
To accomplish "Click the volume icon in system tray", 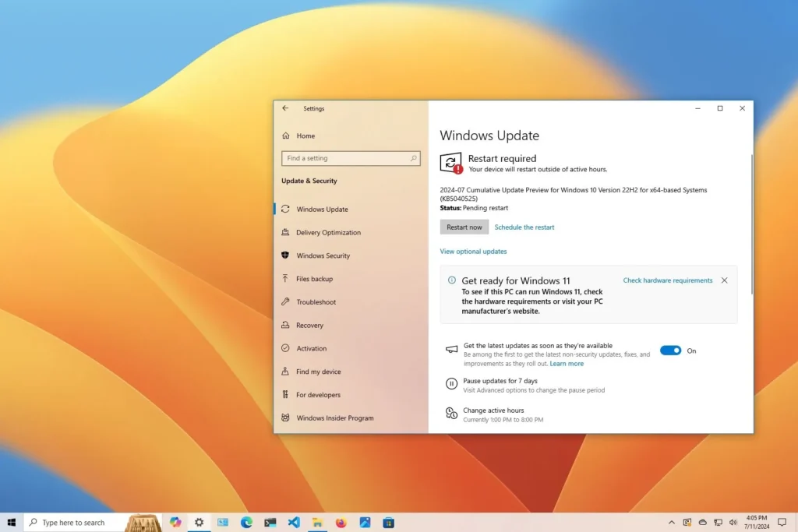I will (733, 523).
